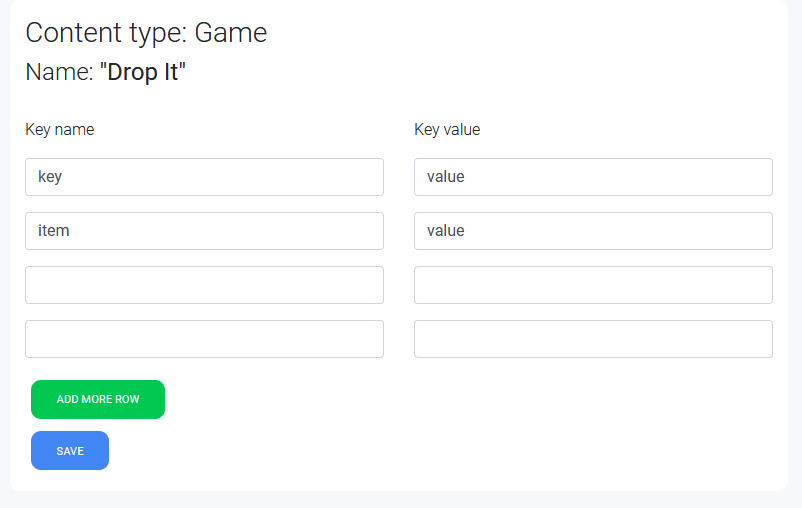
Task: Click blank card area right of SAVE
Action: point(409,450)
